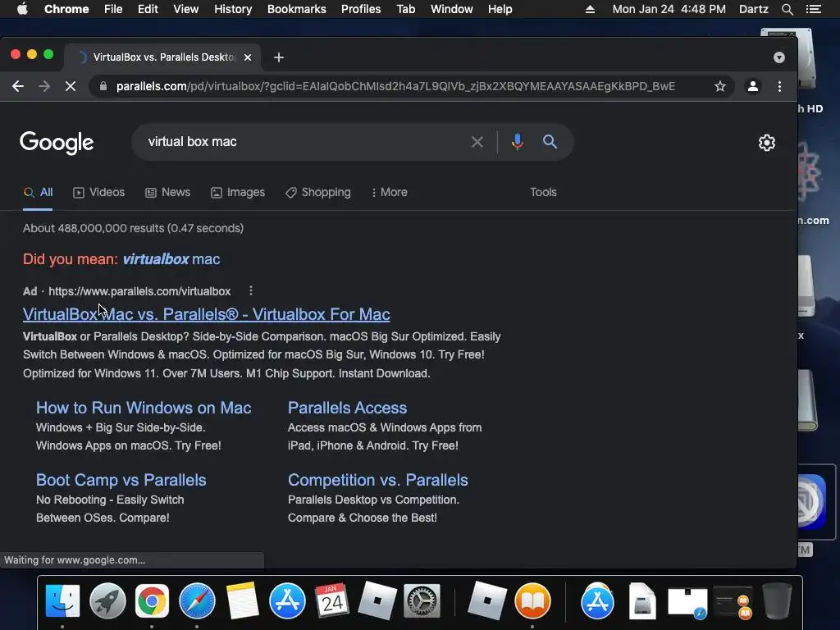Switch to the Images tab
This screenshot has height=630, width=840.
pos(238,192)
